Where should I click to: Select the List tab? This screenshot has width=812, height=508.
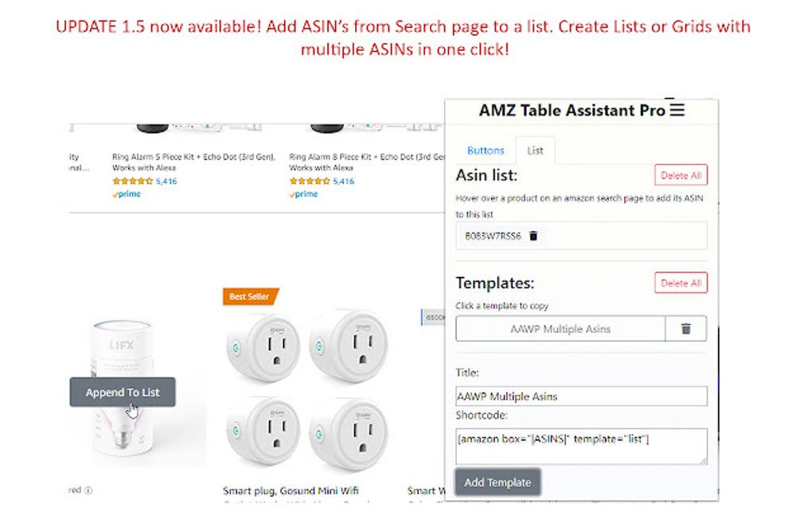(x=535, y=150)
